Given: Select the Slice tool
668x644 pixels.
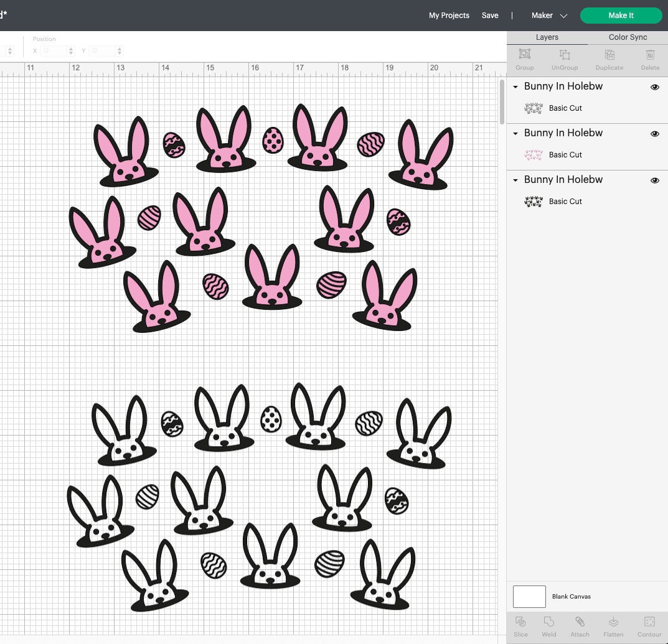Looking at the screenshot, I should (x=520, y=627).
